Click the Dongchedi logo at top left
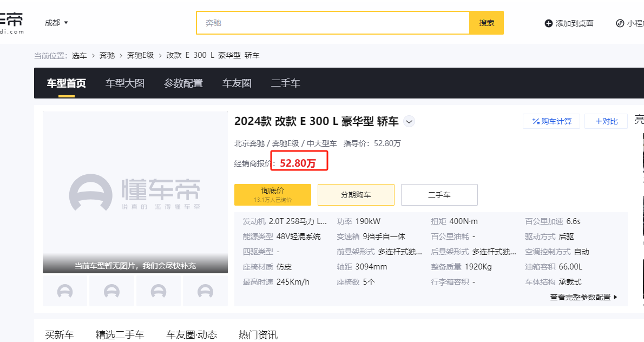This screenshot has height=342, width=644. coord(11,23)
